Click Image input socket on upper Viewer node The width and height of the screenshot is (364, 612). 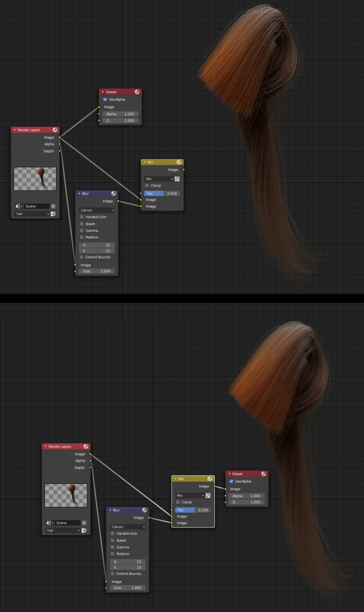point(98,107)
